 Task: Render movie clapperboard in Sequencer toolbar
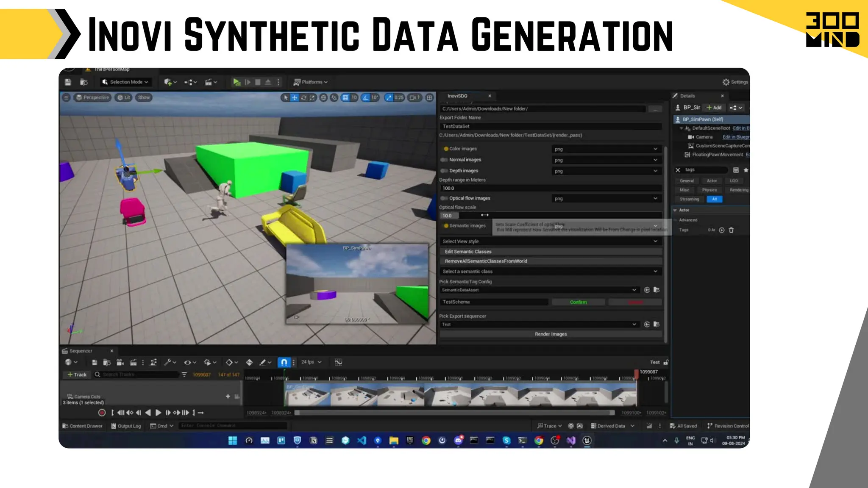point(133,362)
